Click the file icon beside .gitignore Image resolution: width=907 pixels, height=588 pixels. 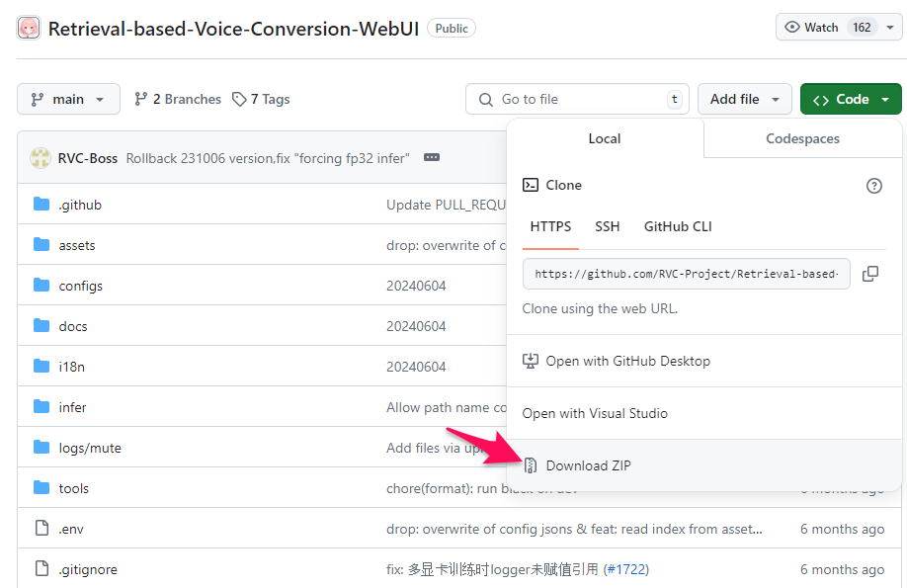pos(41,568)
